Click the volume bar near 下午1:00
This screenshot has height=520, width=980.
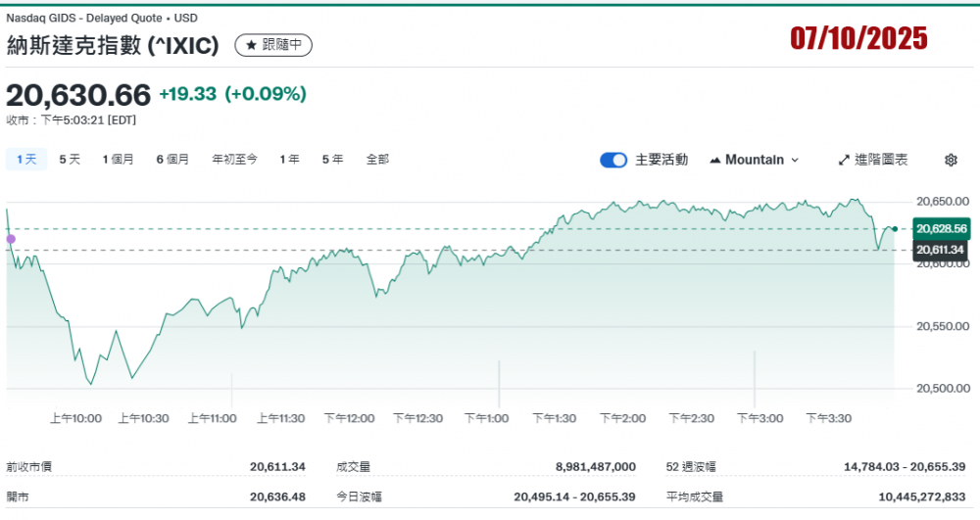click(x=499, y=385)
